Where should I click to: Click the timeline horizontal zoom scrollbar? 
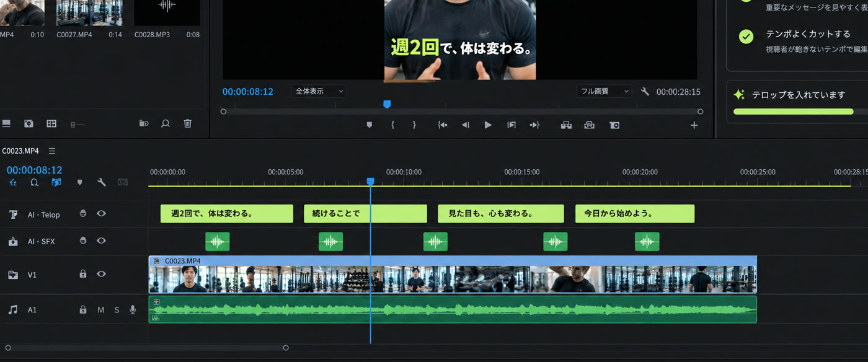(146, 348)
